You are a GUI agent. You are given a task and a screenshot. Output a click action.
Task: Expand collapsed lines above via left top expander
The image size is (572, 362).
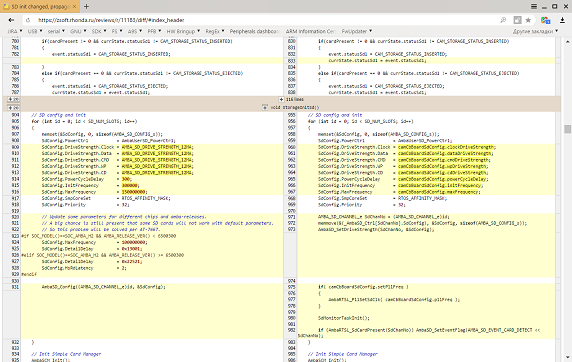point(13,99)
